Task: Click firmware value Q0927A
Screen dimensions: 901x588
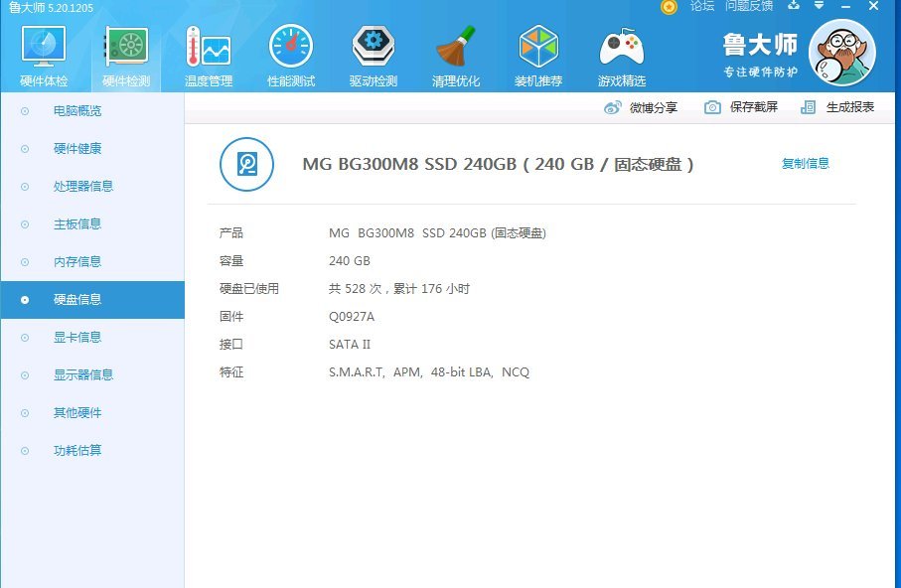Action: pyautogui.click(x=352, y=317)
